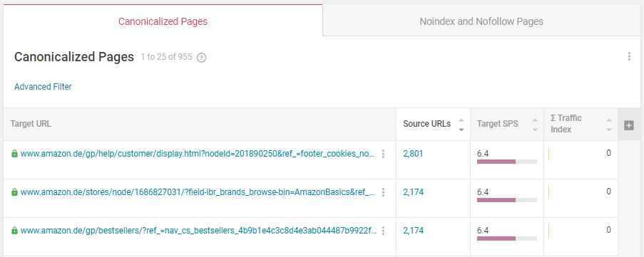The width and height of the screenshot is (644, 257).
Task: Open row menu for bestsellers URL
Action: pyautogui.click(x=383, y=231)
